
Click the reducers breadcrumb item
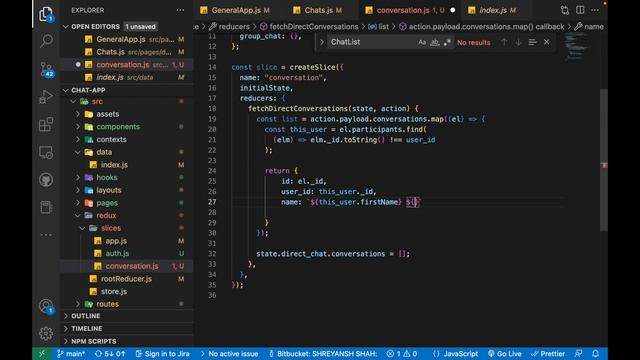coord(229,27)
